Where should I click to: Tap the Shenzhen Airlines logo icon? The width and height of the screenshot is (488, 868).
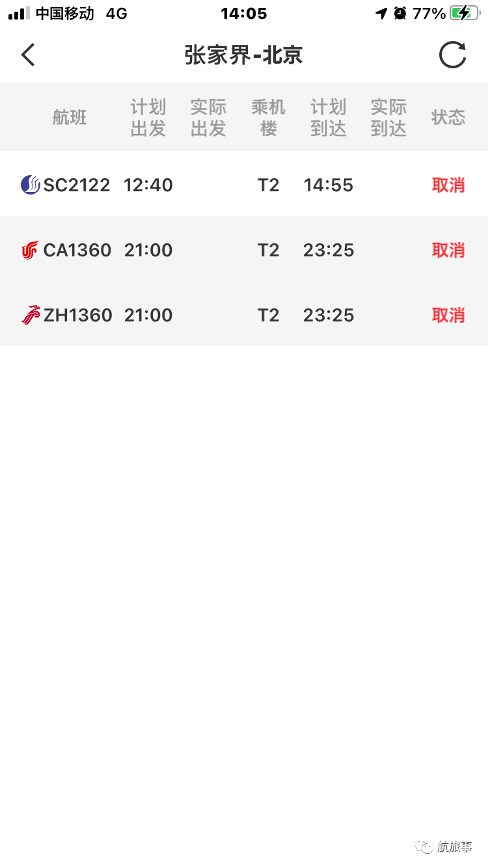30,315
